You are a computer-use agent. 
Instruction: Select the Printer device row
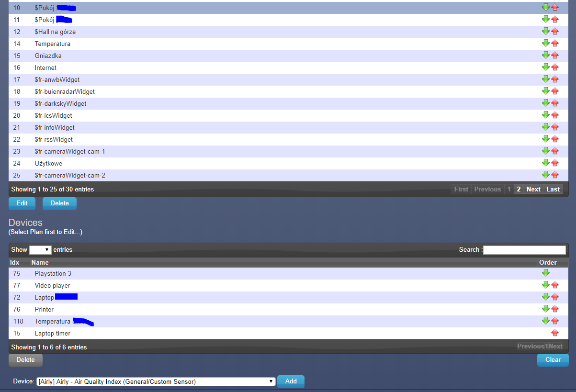[x=288, y=309]
